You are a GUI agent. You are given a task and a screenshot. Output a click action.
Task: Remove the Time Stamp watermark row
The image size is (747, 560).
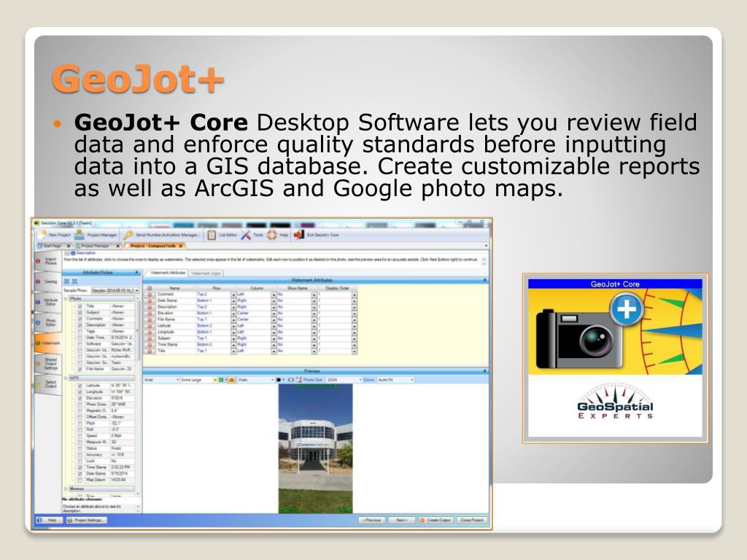tap(150, 344)
